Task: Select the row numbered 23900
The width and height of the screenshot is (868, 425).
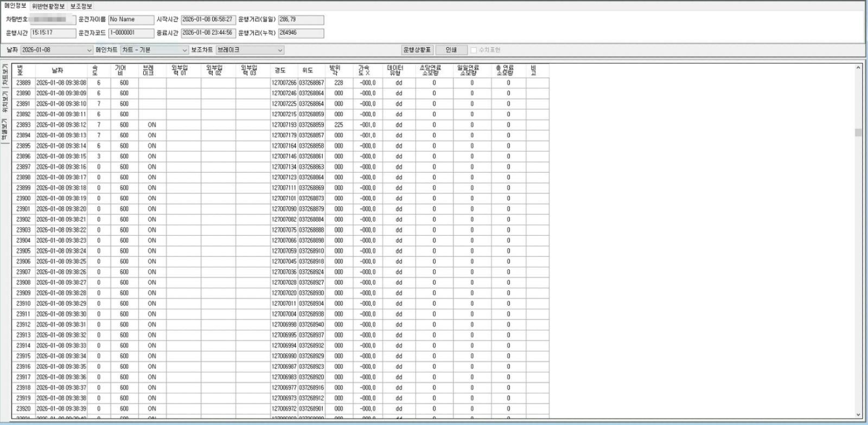Action: click(23, 199)
